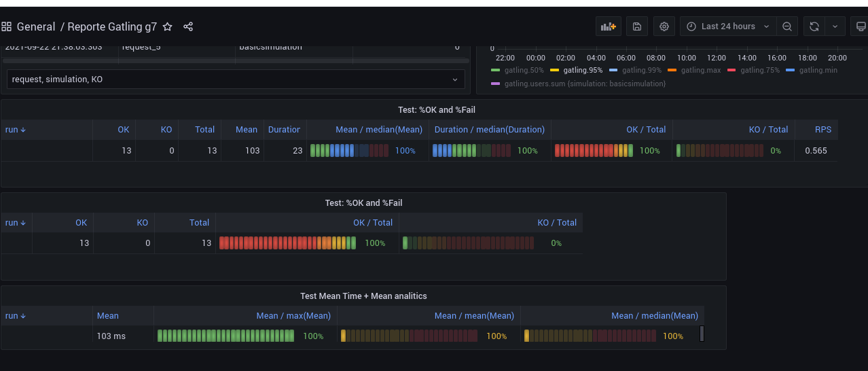This screenshot has height=371, width=868.
Task: Toggle gatling.max series in legend
Action: click(701, 70)
